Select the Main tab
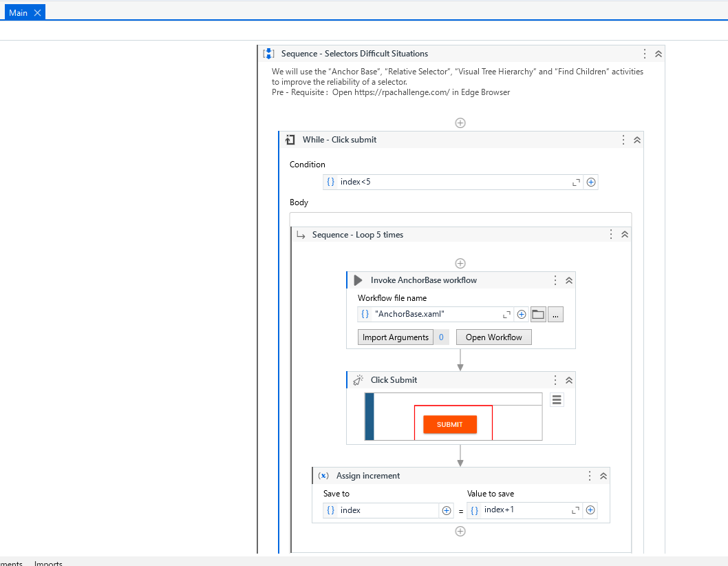This screenshot has width=728, height=566. coord(19,12)
